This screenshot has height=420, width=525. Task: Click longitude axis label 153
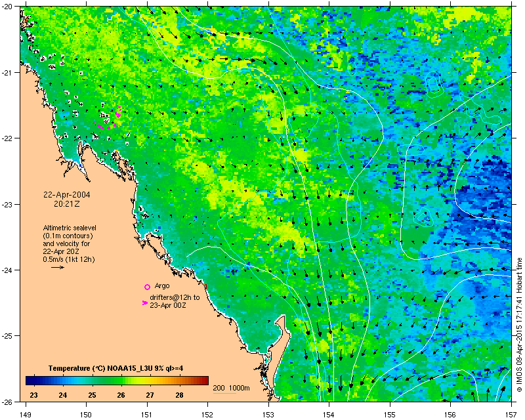click(268, 415)
